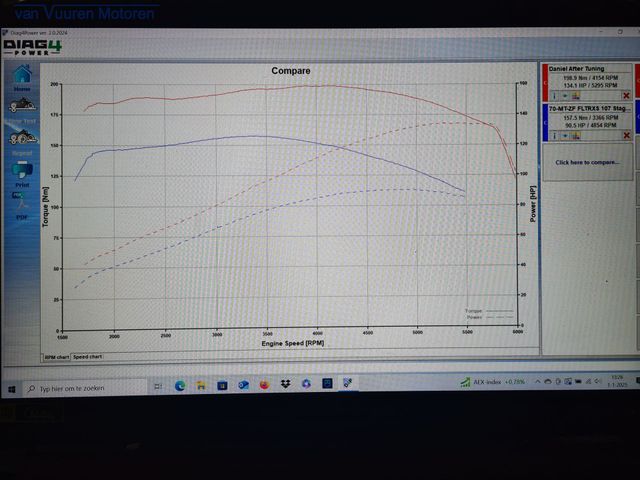Start a New Test run
Viewport: 640px width, 480px height.
[21, 109]
